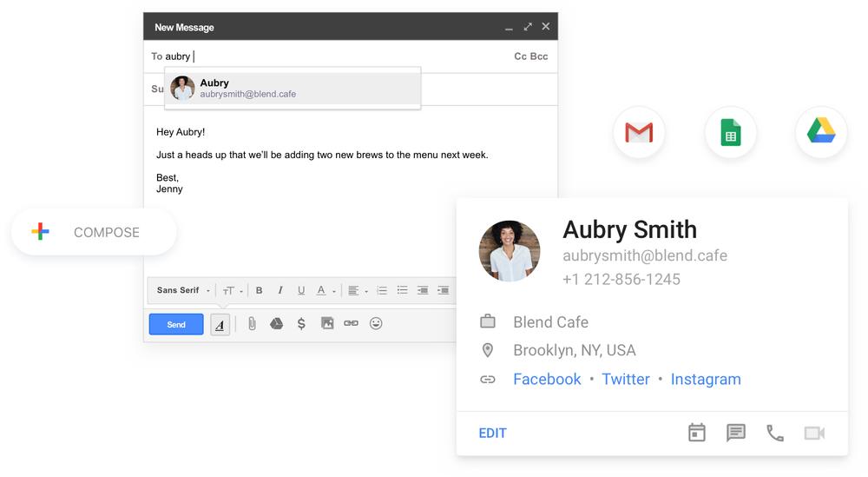This screenshot has height=477, width=868.
Task: Add Bcc recipients
Action: [x=539, y=56]
